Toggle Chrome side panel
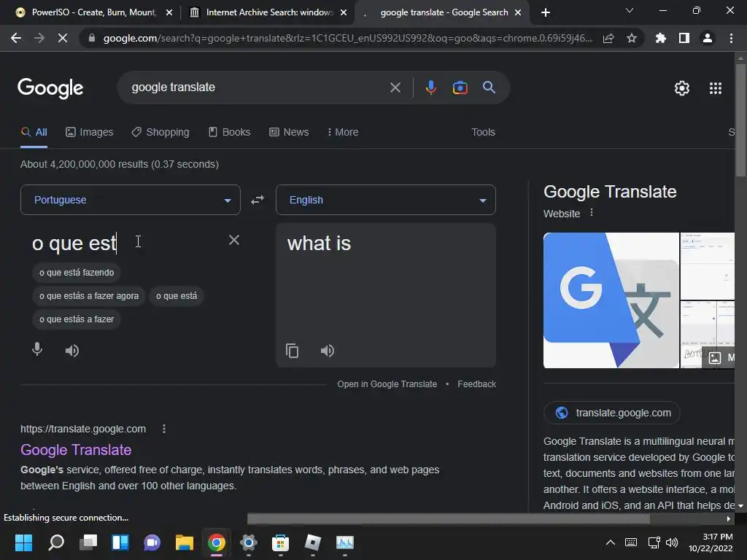 click(684, 38)
